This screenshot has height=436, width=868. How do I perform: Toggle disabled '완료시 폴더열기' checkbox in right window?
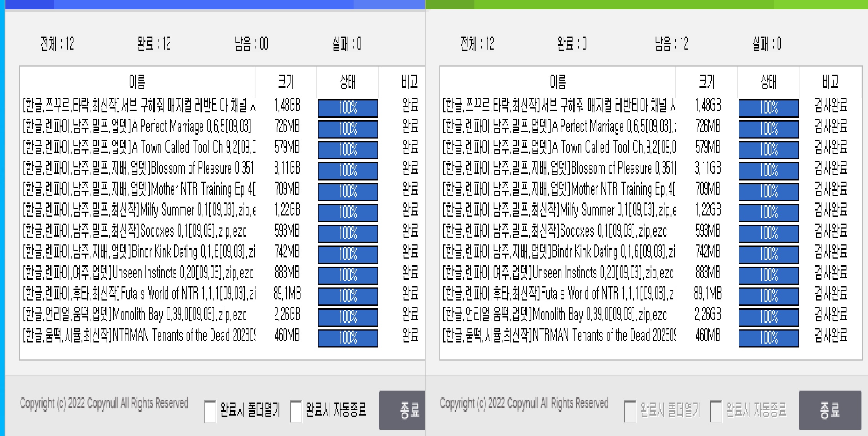[x=630, y=411]
